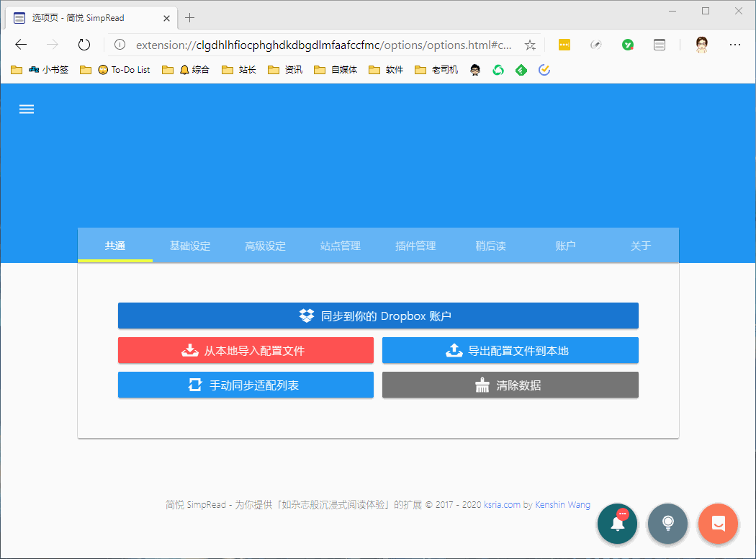Click the SimpRead extension toolbar icon
756x559 pixels.
tap(659, 45)
